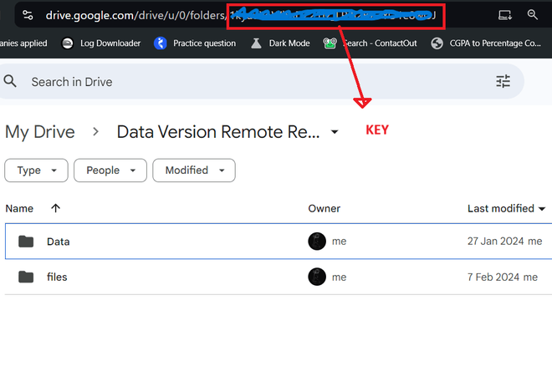Click the Search in Drive magnifier icon

tap(11, 81)
